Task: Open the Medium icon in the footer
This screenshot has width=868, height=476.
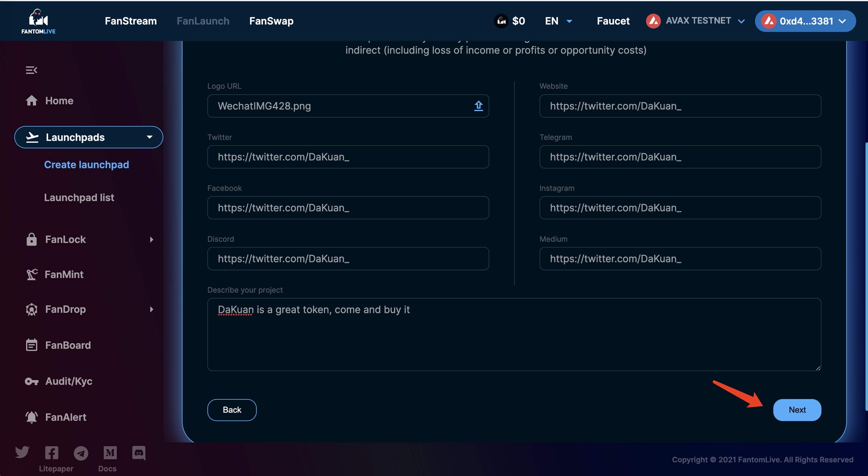Action: 110,453
